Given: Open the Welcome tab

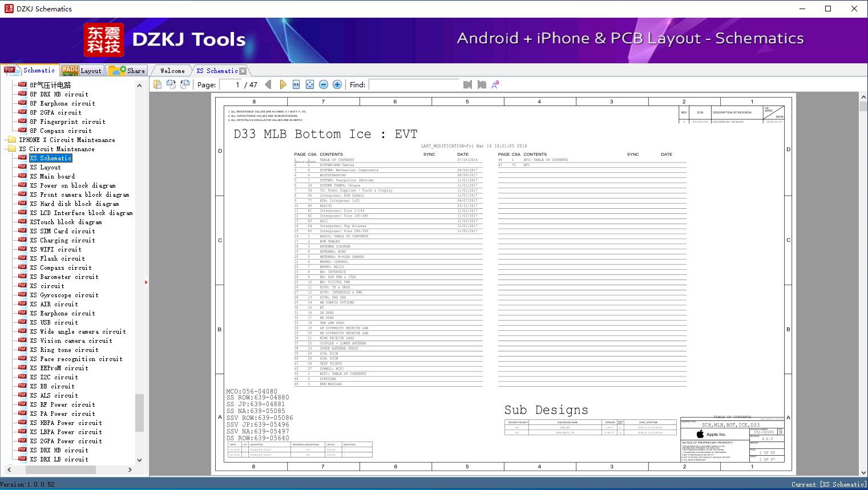Looking at the screenshot, I should [x=172, y=71].
